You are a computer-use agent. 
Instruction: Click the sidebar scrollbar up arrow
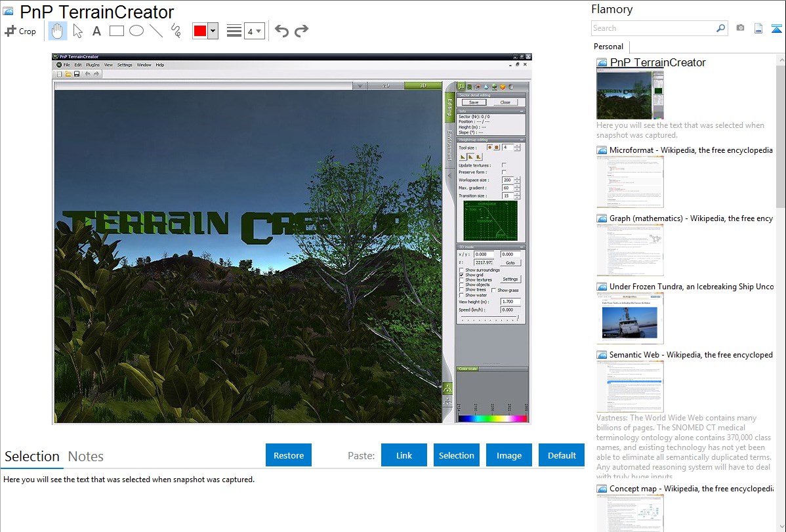[x=781, y=60]
